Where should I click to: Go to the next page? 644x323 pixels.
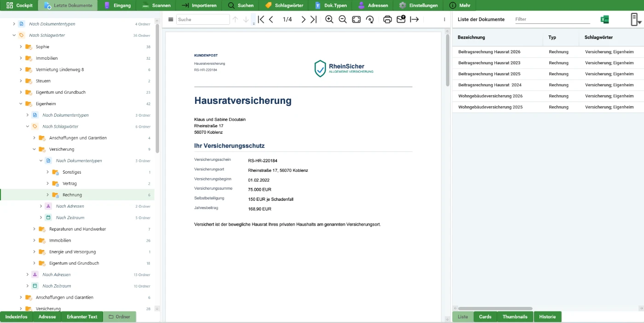click(x=303, y=19)
